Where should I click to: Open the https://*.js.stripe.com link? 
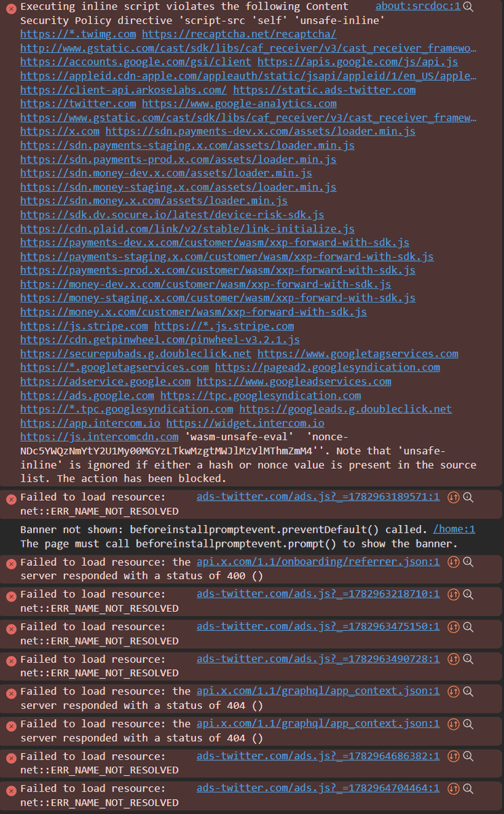click(x=224, y=326)
